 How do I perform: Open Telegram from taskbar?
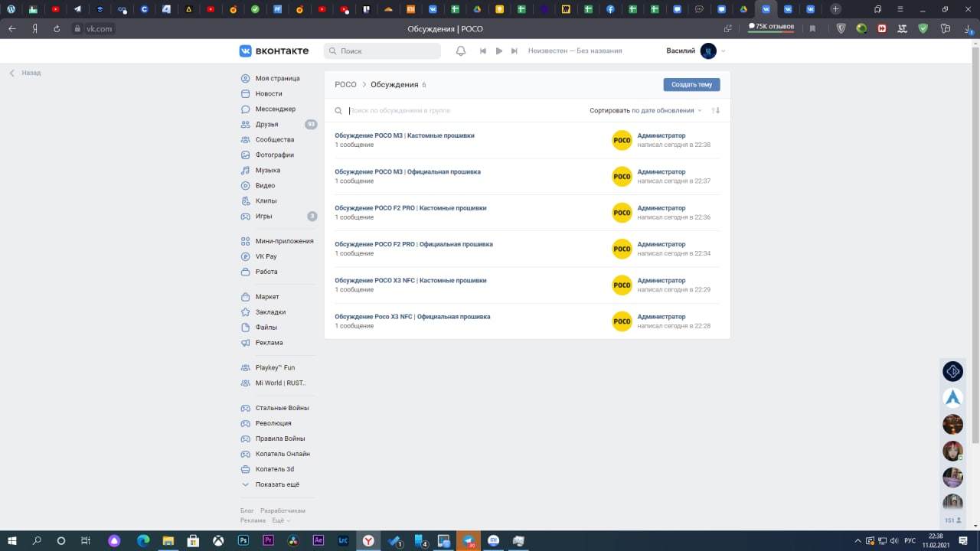point(469,540)
